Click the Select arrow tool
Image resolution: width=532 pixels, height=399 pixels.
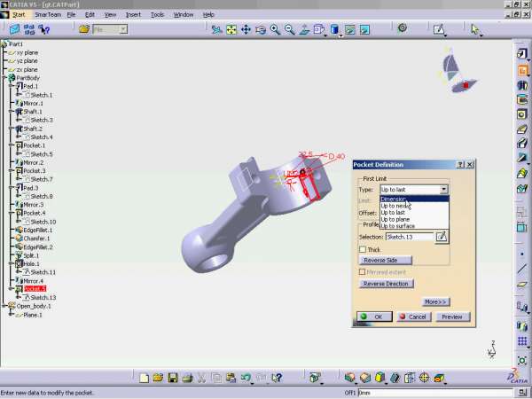pyautogui.click(x=474, y=29)
